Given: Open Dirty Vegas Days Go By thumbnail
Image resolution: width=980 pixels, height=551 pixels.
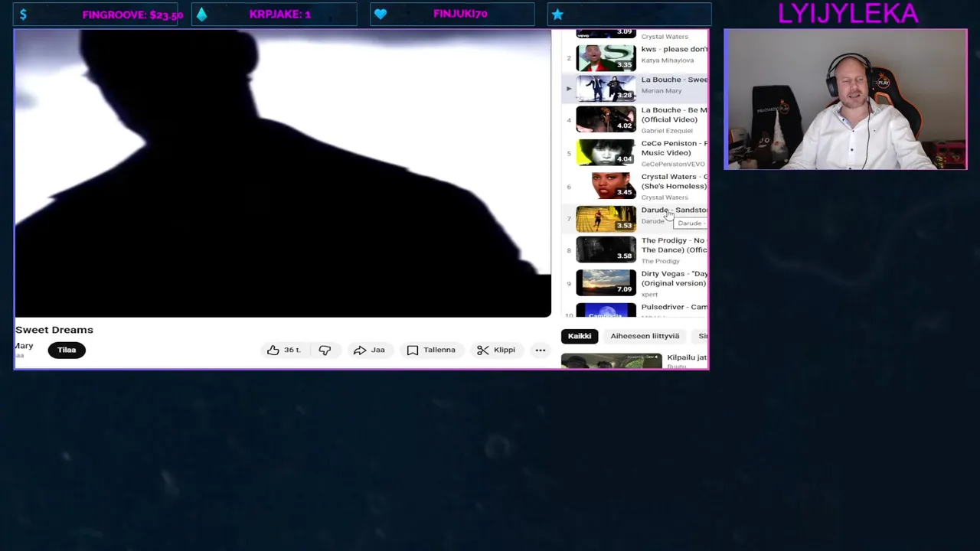Looking at the screenshot, I should tap(606, 282).
